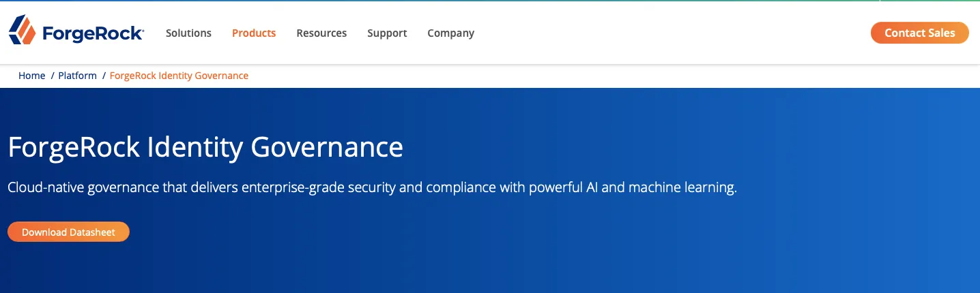This screenshot has width=980, height=293.
Task: Go to Home breadcrumb link
Action: tap(31, 76)
